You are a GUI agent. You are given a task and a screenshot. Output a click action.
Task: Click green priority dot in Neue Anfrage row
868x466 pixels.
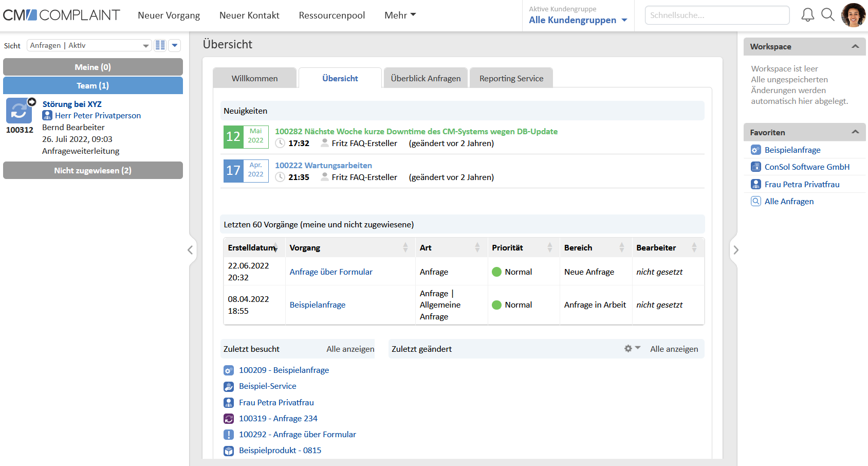click(x=496, y=272)
